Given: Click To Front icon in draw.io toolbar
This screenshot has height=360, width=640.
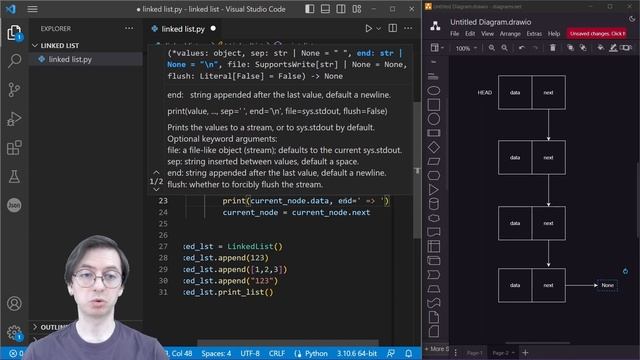Looking at the screenshot, I should [x=570, y=48].
